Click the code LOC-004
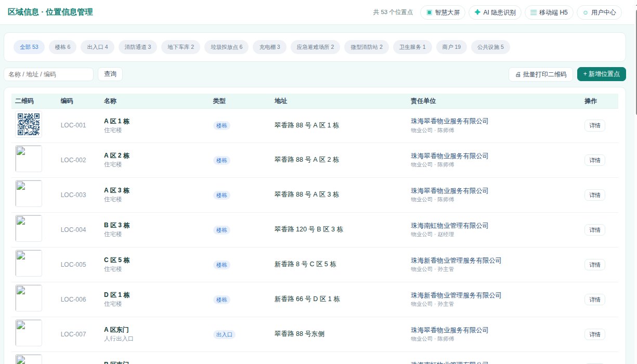 click(73, 230)
